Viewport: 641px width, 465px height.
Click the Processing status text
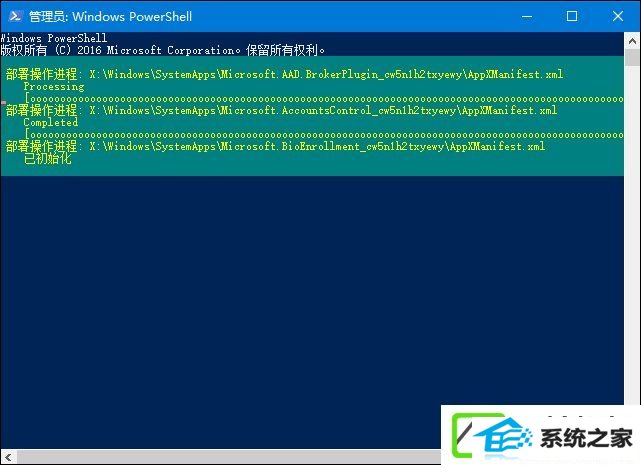point(54,86)
